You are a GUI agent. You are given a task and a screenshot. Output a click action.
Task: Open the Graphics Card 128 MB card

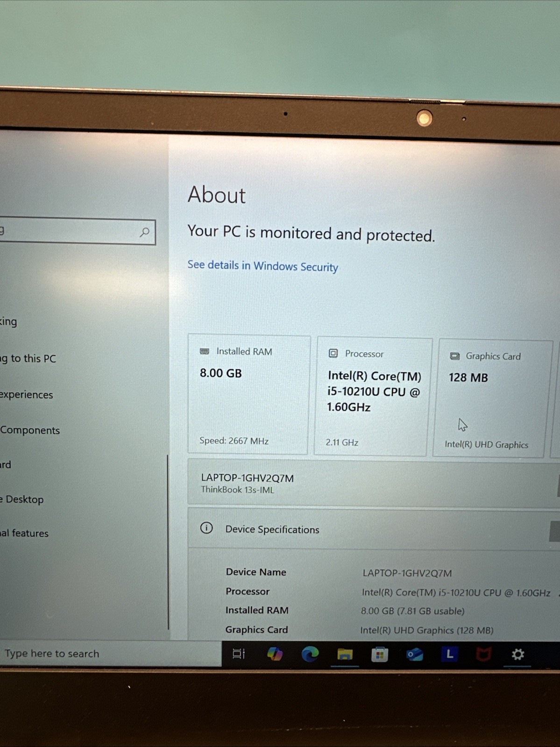pyautogui.click(x=492, y=398)
